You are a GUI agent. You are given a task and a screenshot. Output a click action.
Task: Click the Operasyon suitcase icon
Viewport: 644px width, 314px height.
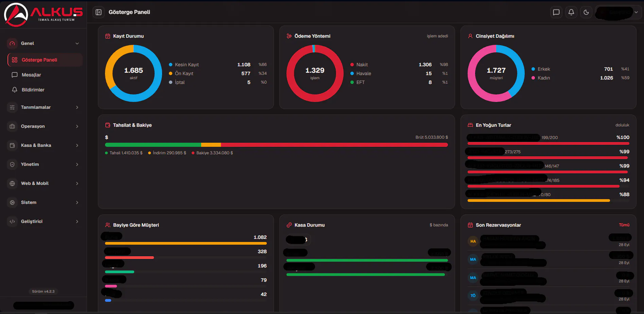(x=12, y=126)
